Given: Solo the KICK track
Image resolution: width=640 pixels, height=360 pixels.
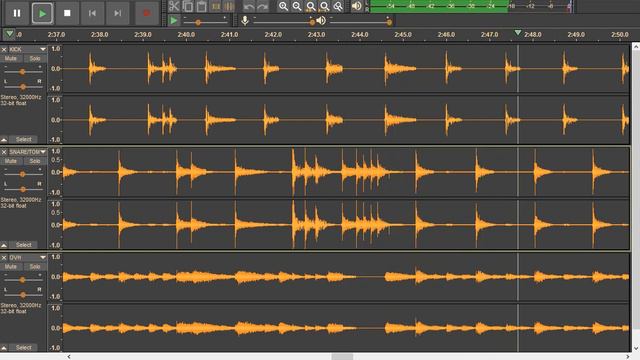Looking at the screenshot, I should [x=35, y=58].
